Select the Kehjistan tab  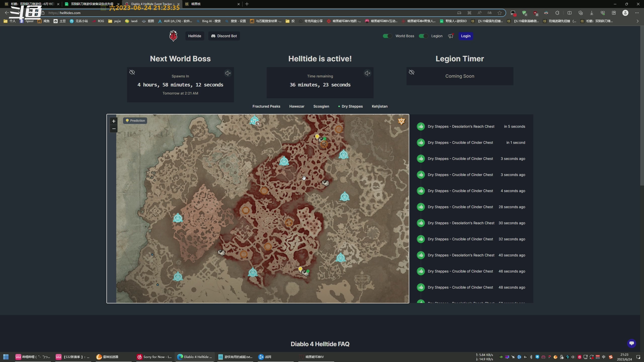pyautogui.click(x=379, y=106)
